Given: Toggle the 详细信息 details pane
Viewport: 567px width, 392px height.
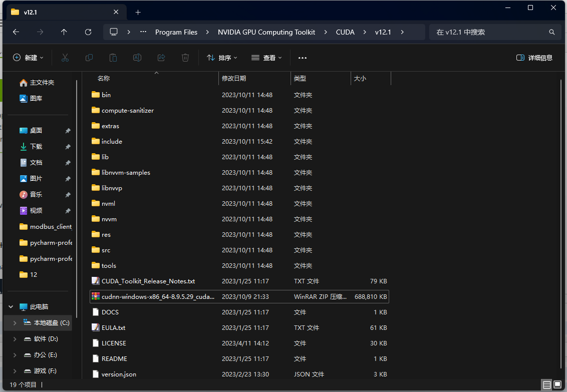Looking at the screenshot, I should (x=534, y=57).
